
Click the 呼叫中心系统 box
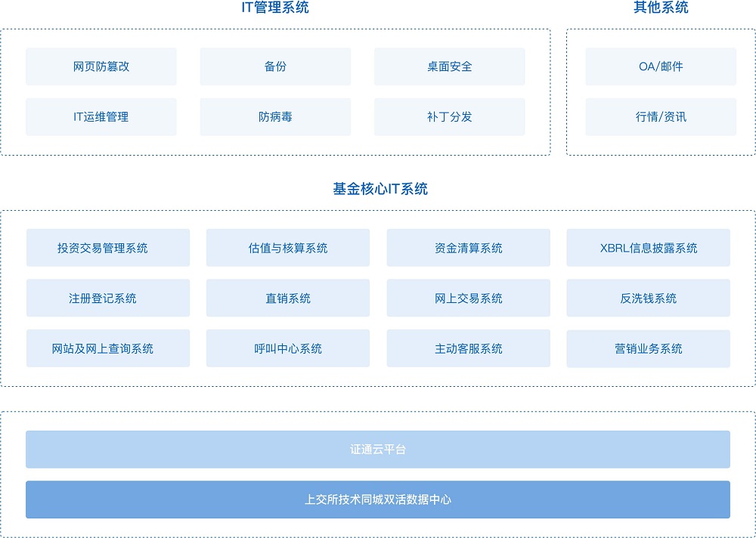(288, 348)
